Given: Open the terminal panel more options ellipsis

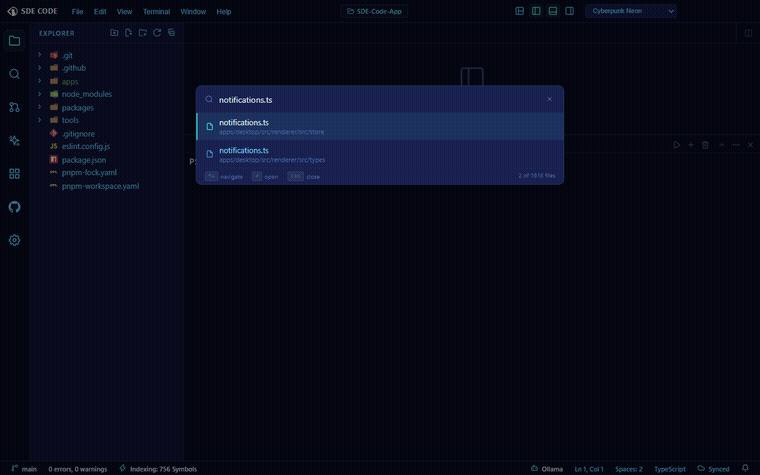Looking at the screenshot, I should 736,145.
